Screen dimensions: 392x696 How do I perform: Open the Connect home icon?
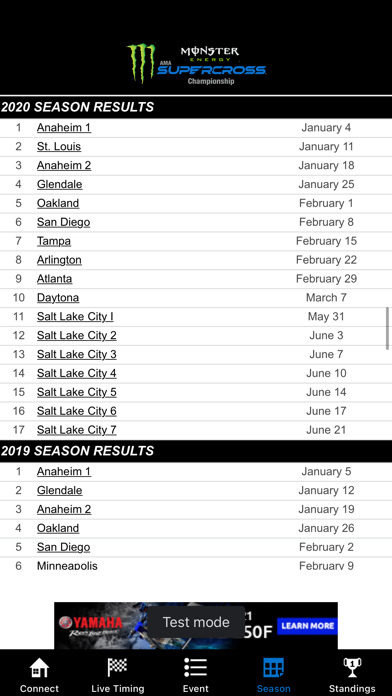click(39, 668)
